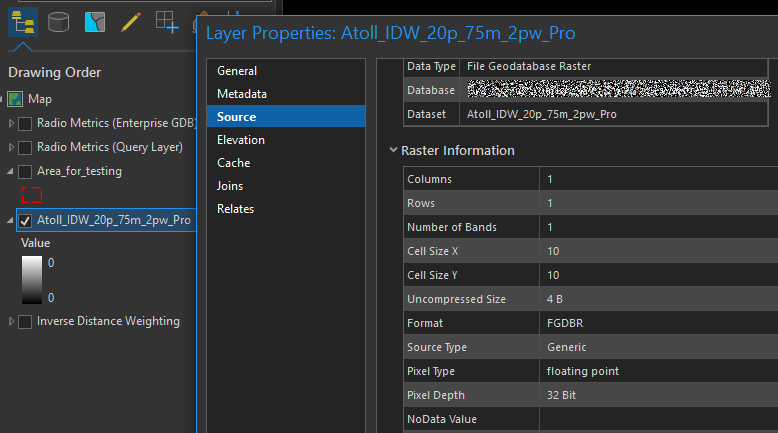Click the red dashed Area_for_testing symbol
778x433 pixels.
point(32,195)
